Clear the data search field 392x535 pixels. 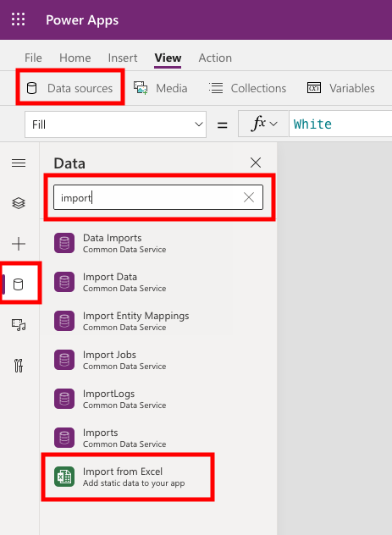pyautogui.click(x=249, y=197)
